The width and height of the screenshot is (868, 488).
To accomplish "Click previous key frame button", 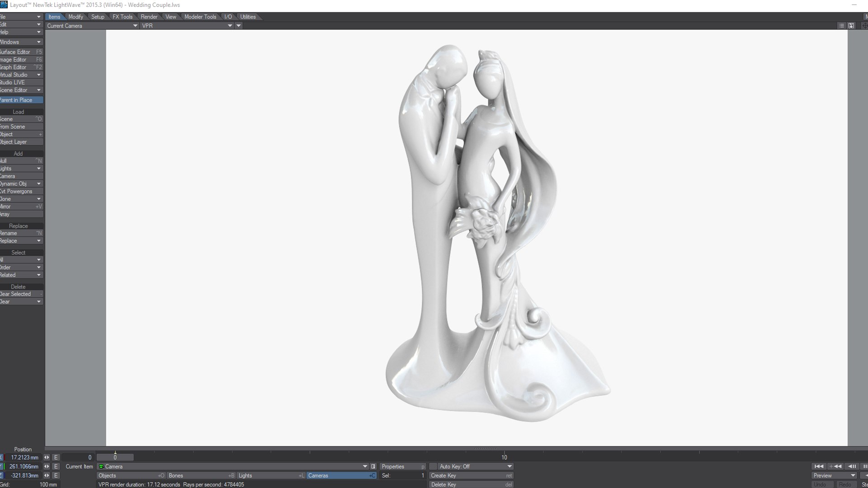I will [x=835, y=466].
